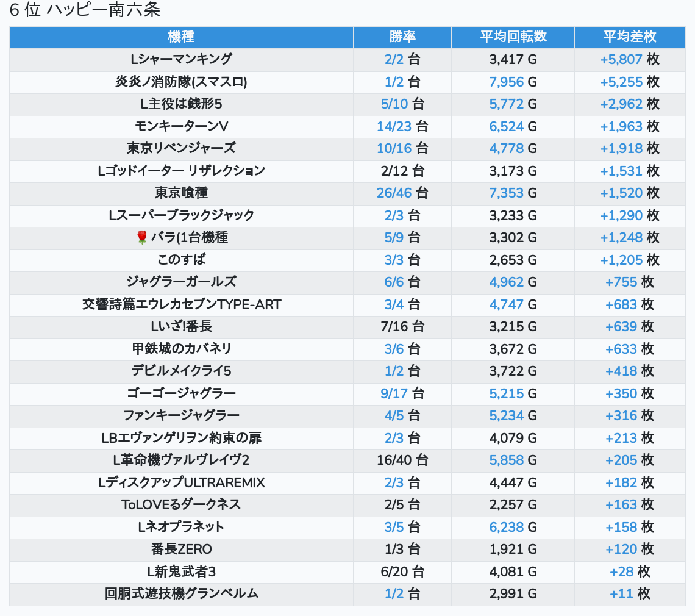This screenshot has height=616, width=695.
Task: Click +1,290 value for Lスーパーブラックジャック
Action: pyautogui.click(x=621, y=215)
